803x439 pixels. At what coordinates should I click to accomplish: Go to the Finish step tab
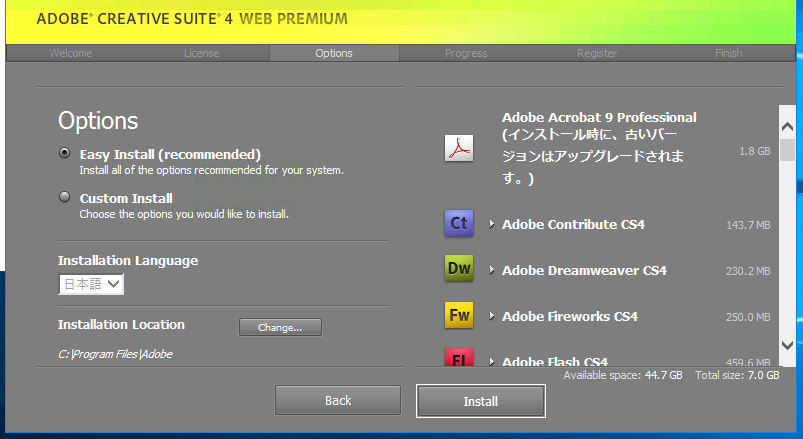[x=729, y=53]
